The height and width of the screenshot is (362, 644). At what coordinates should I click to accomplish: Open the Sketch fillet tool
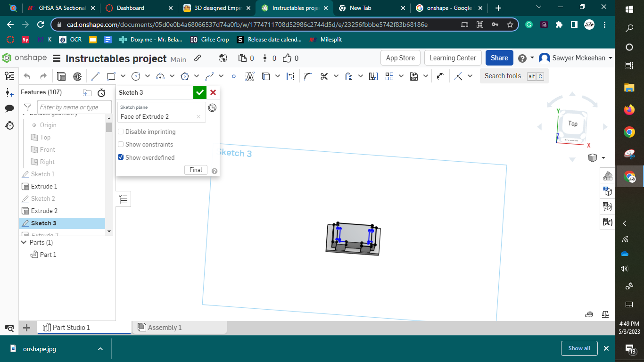tap(306, 76)
